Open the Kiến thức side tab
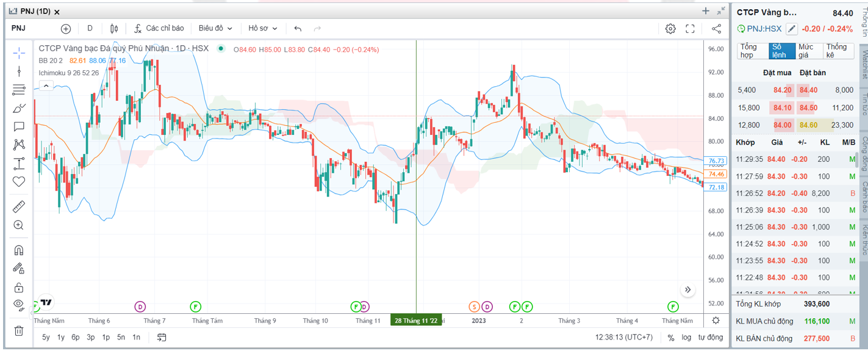 pos(864,240)
